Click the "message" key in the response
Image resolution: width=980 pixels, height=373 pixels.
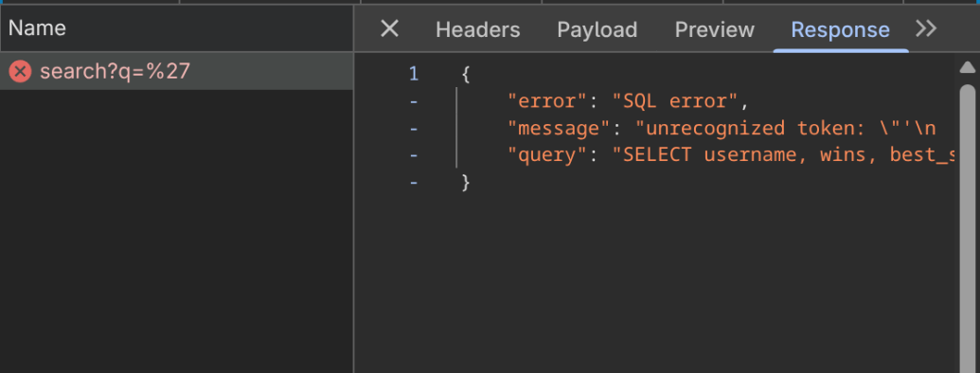560,128
